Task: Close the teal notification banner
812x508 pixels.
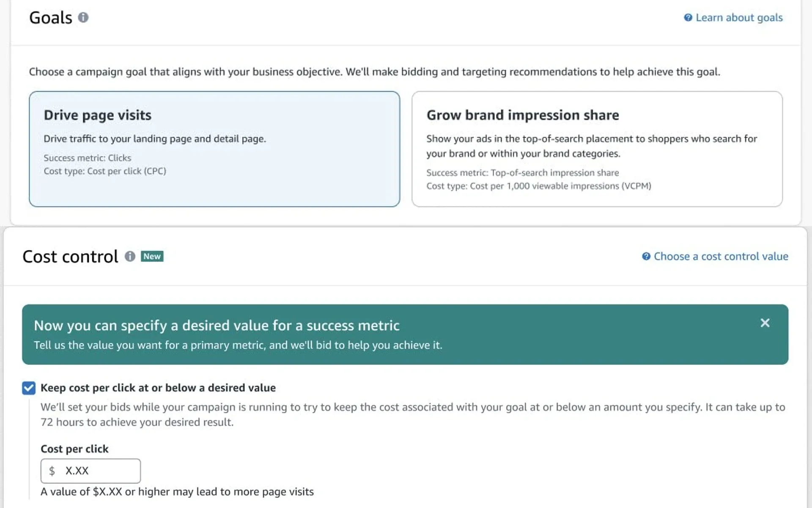Action: (765, 323)
